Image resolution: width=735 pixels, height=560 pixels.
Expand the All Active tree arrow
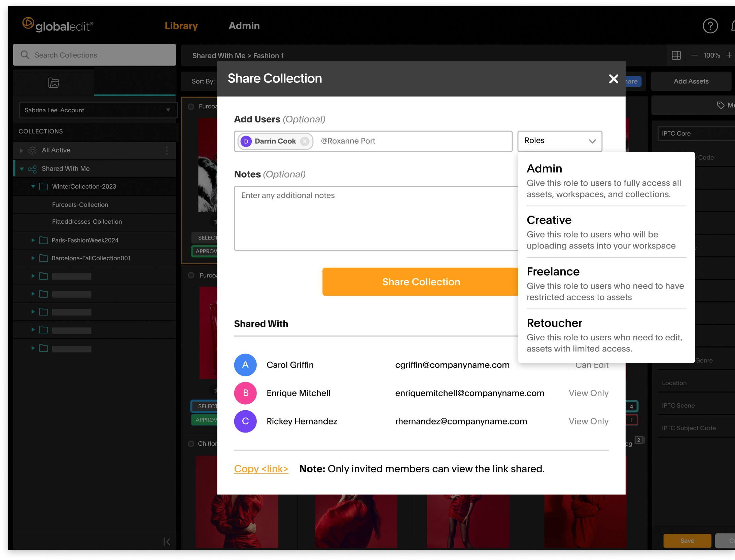pyautogui.click(x=22, y=150)
